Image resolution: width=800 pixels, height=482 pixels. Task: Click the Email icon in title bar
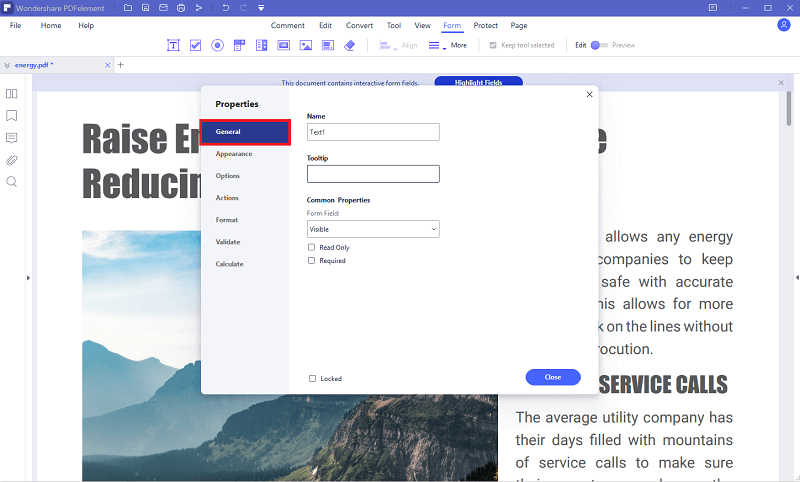coord(163,8)
